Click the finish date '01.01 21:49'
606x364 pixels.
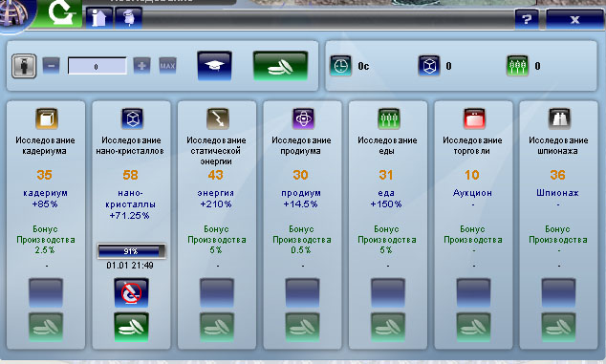[x=130, y=266]
